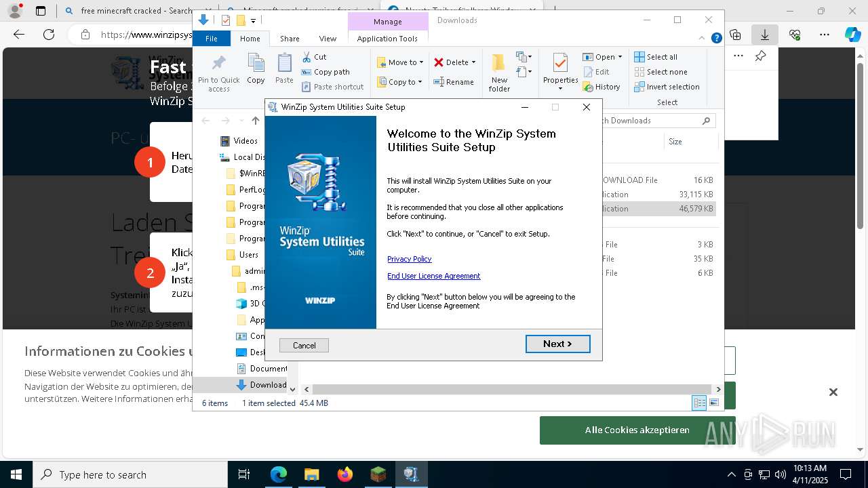Screen dimensions: 868x488
Task: Select the file sized 16 KB
Action: point(658,180)
